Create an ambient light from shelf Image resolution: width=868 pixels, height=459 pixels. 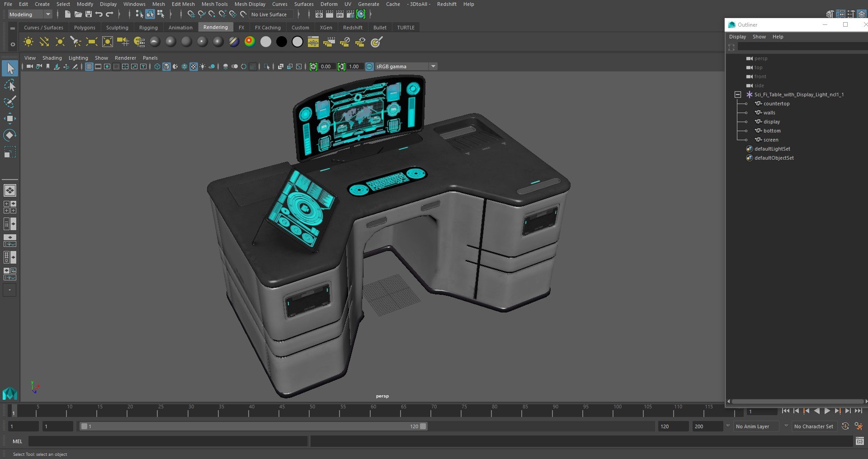point(28,42)
